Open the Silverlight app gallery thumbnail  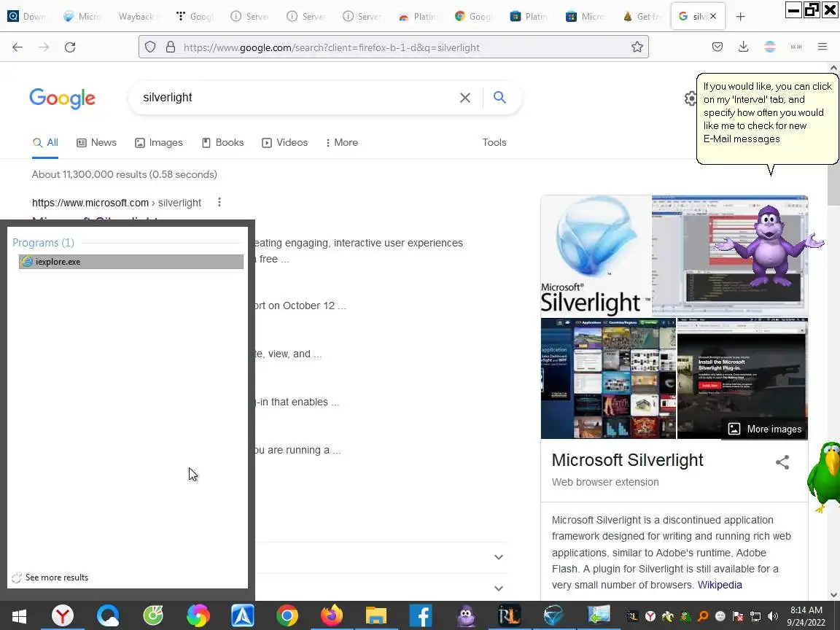(x=608, y=378)
